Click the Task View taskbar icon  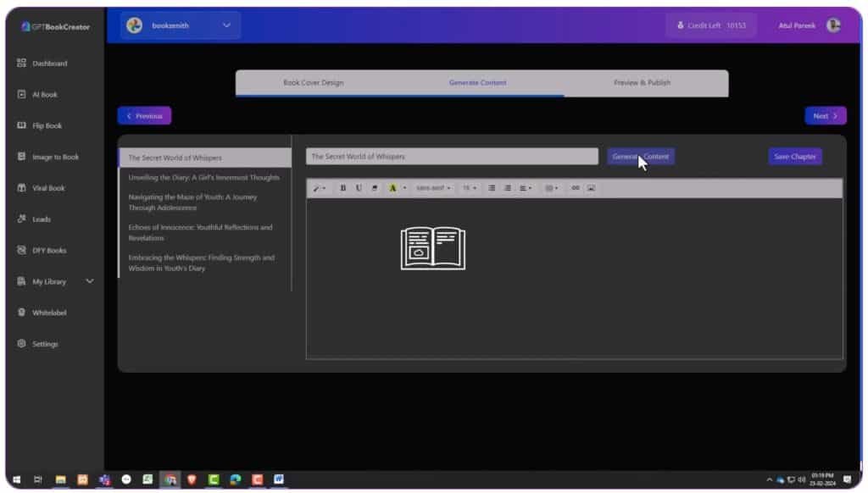pyautogui.click(x=37, y=479)
